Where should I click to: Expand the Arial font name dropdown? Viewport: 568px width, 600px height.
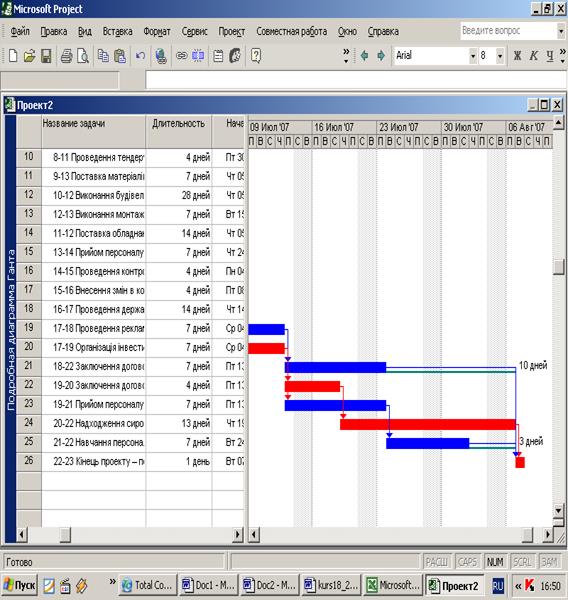pos(473,56)
